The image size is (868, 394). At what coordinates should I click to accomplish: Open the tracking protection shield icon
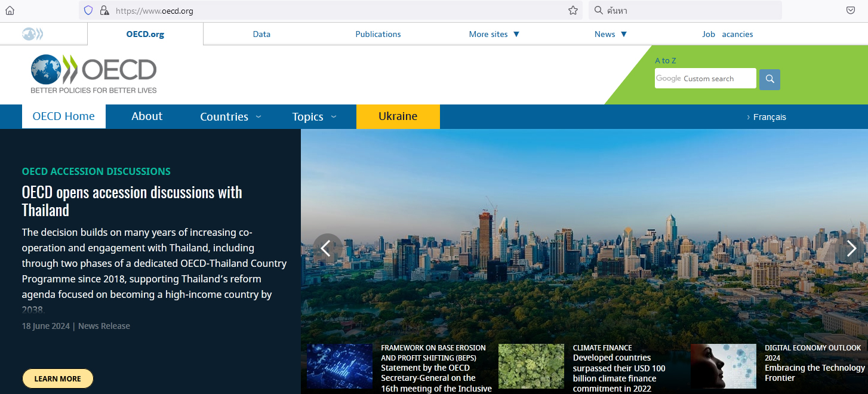(88, 10)
